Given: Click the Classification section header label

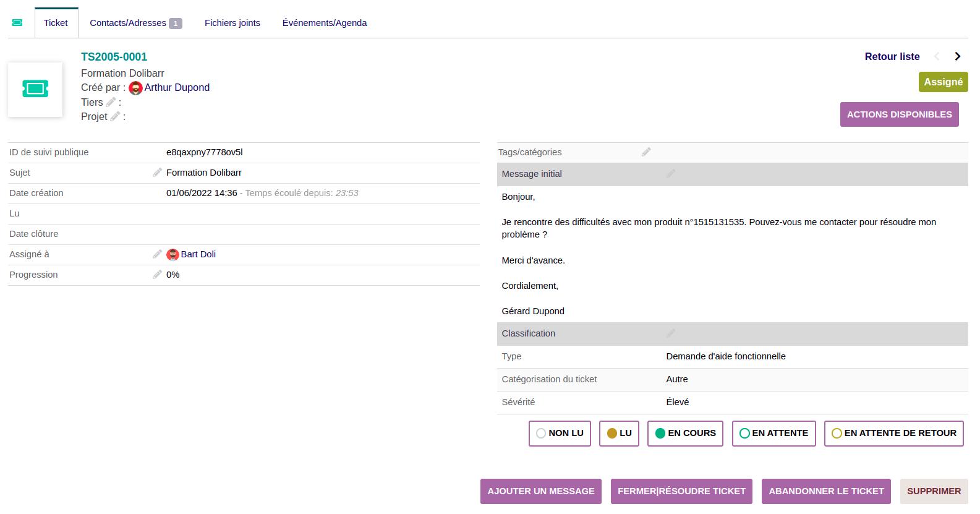Looking at the screenshot, I should coord(529,333).
